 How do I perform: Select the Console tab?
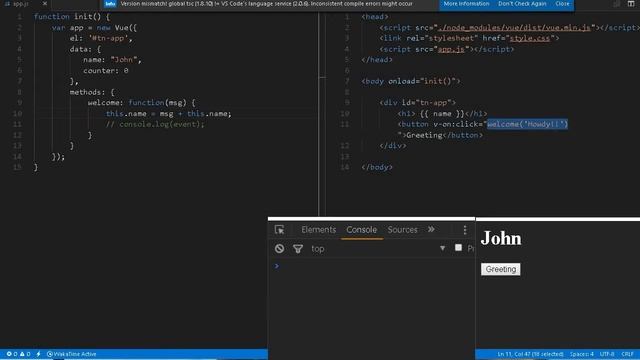point(362,230)
